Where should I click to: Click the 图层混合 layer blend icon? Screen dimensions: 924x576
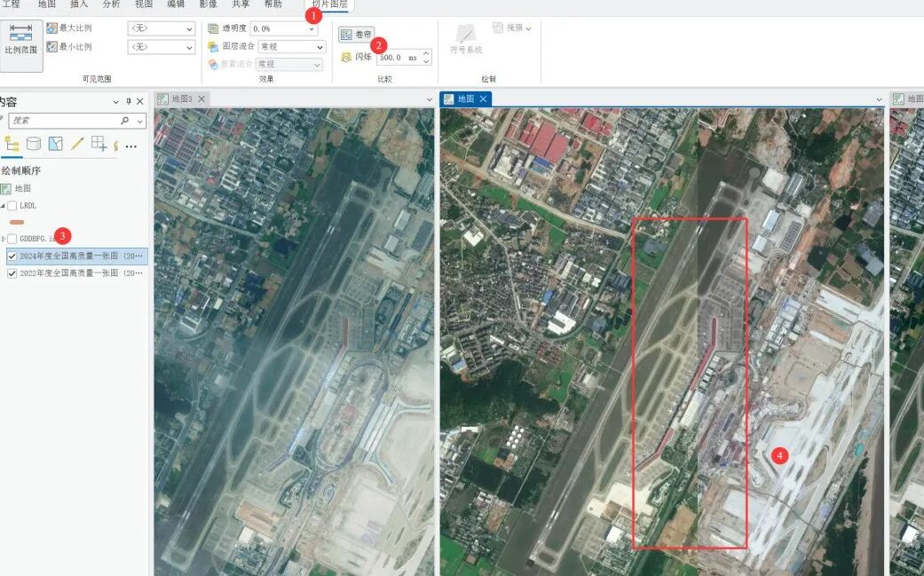(x=213, y=46)
